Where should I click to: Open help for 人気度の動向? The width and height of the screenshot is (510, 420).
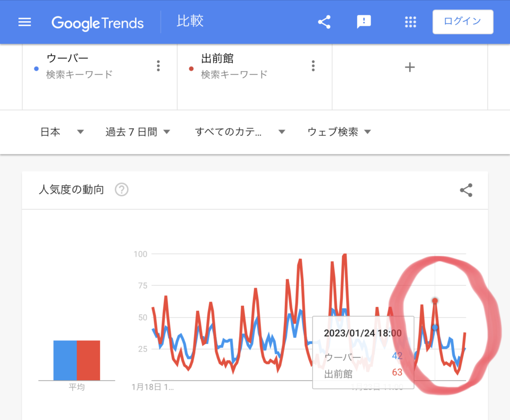pos(122,190)
